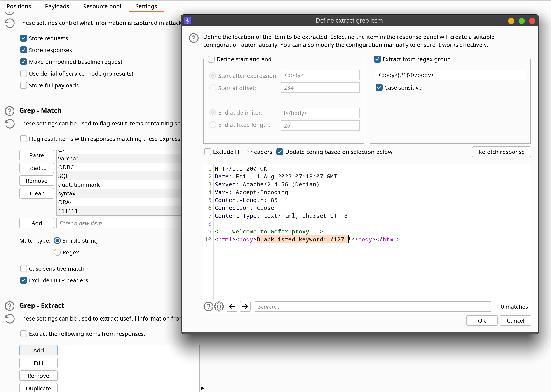Viewport: 551px width, 392px height.
Task: Confirm dialog with OK button
Action: pos(482,321)
